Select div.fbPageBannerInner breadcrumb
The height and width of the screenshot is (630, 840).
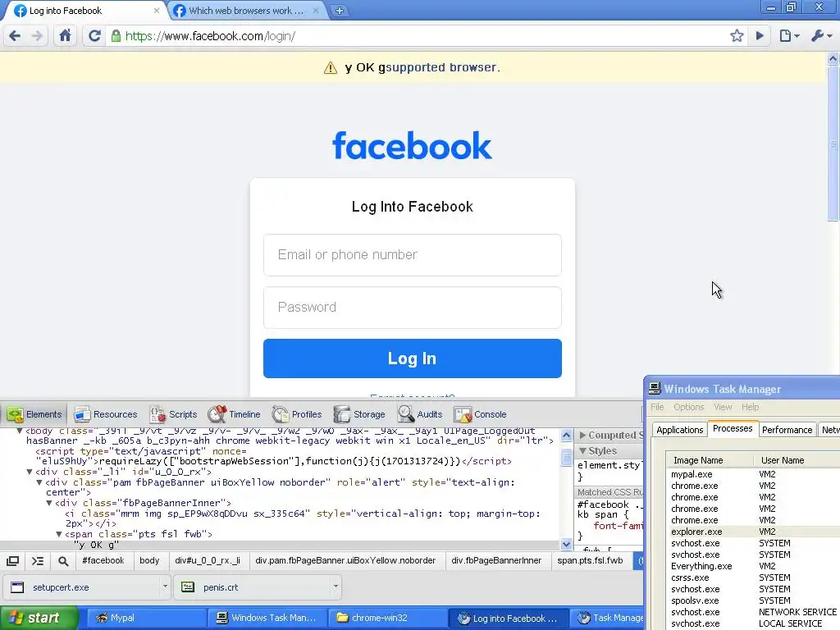[x=496, y=560]
